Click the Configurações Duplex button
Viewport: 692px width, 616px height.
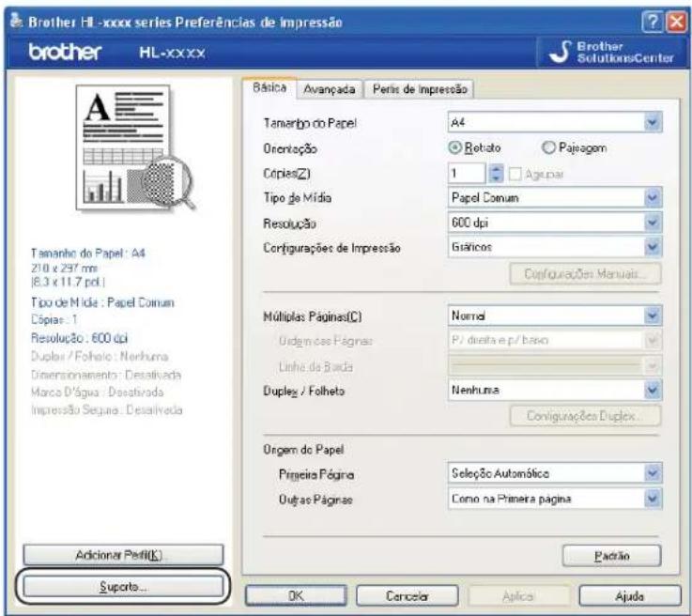tap(585, 416)
